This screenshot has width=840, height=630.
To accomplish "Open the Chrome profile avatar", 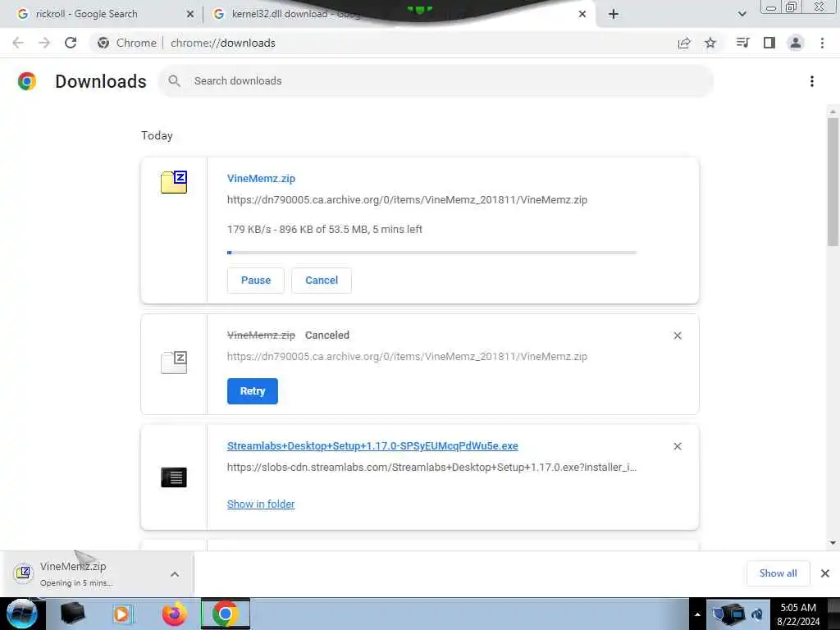I will (x=796, y=43).
